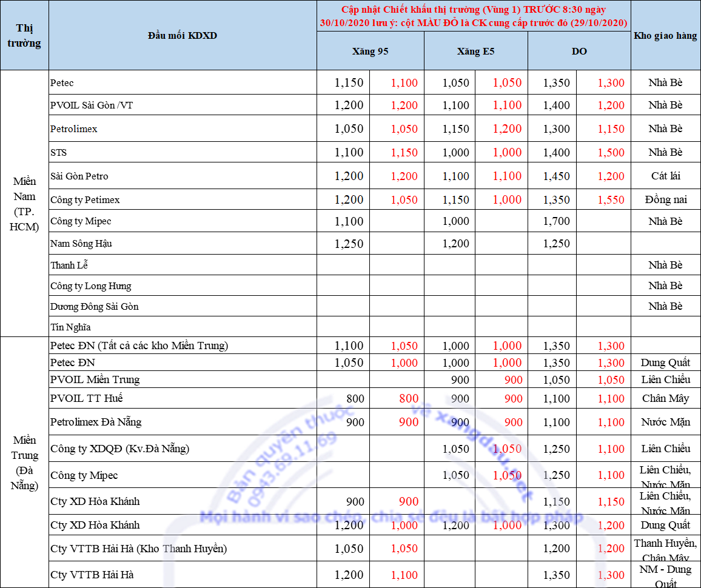Select the 'DO' column header

(x=579, y=51)
